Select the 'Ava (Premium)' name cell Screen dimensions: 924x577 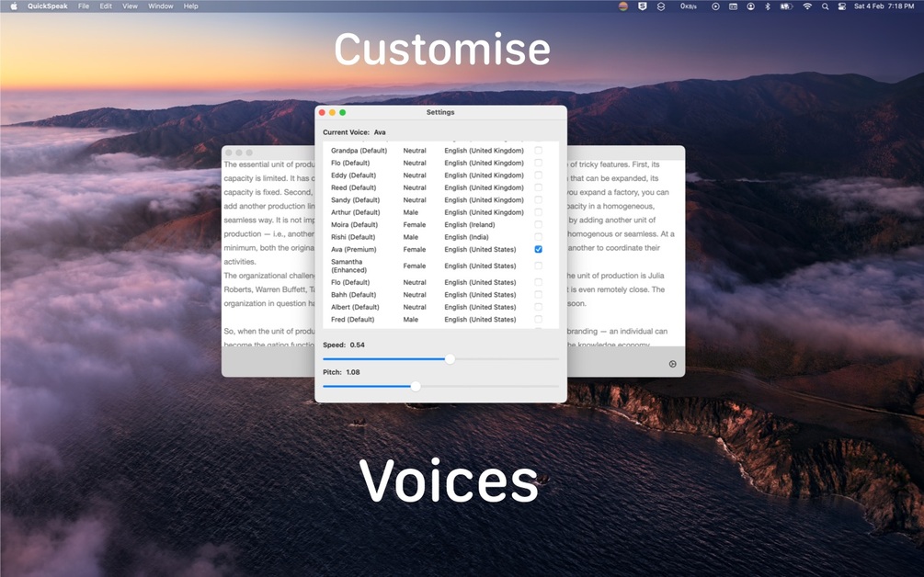coord(354,249)
